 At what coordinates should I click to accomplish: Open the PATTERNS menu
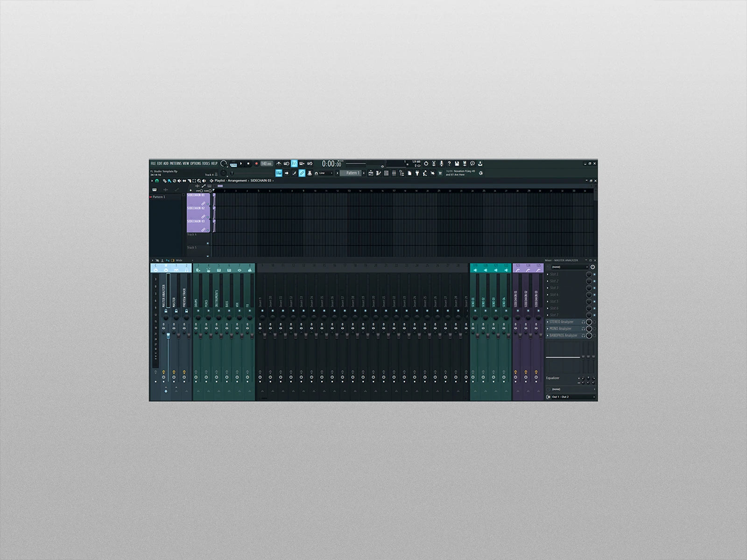[x=176, y=163]
